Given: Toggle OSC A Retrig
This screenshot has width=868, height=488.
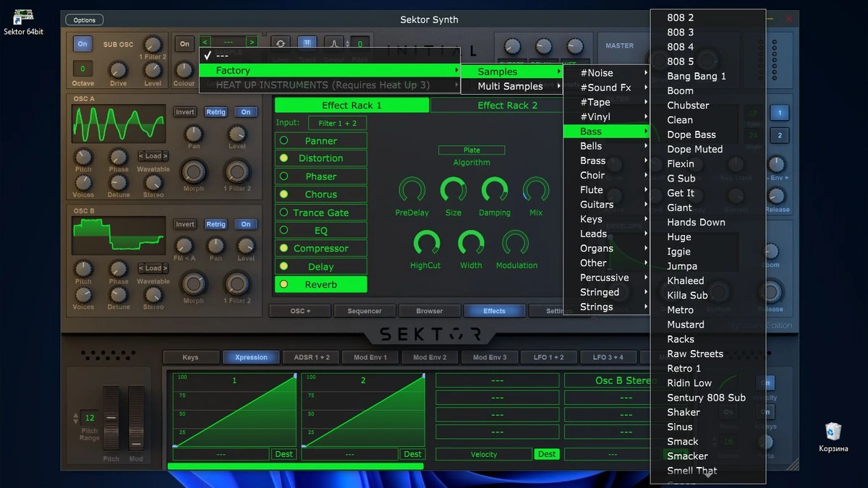Looking at the screenshot, I should click(216, 112).
